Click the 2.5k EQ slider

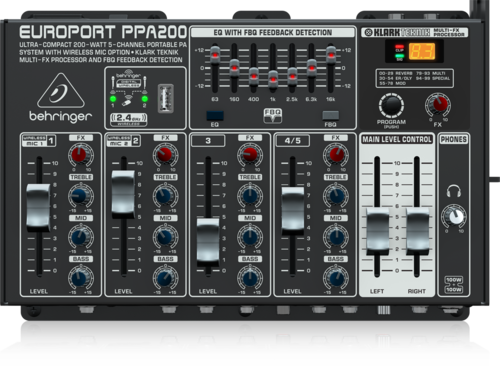(x=292, y=76)
